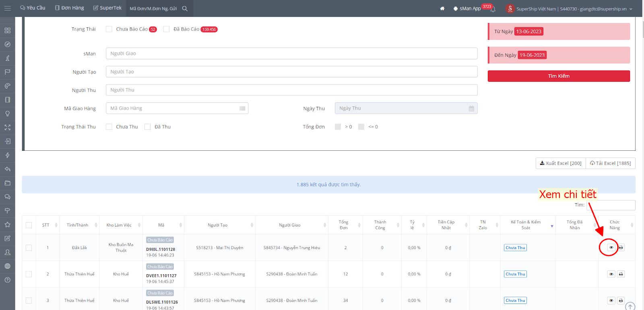
Task: Tick the Đã Báo Cáo checkbox
Action: 166,29
